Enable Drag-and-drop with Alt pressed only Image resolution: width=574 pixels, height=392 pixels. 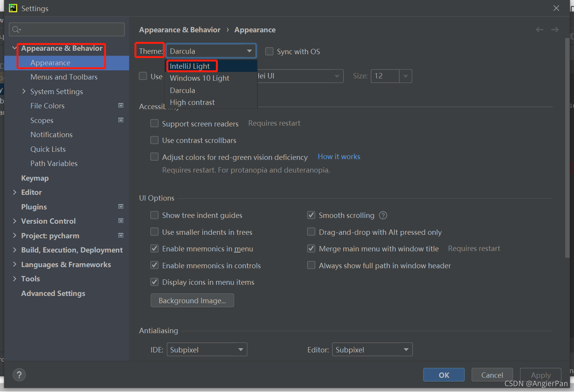[x=311, y=232]
